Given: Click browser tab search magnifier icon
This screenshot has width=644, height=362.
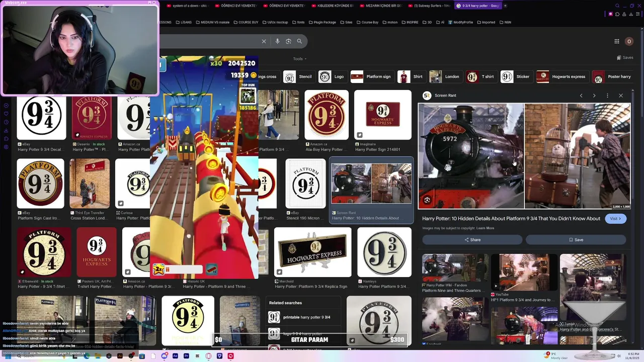Looking at the screenshot, I should [x=617, y=6].
